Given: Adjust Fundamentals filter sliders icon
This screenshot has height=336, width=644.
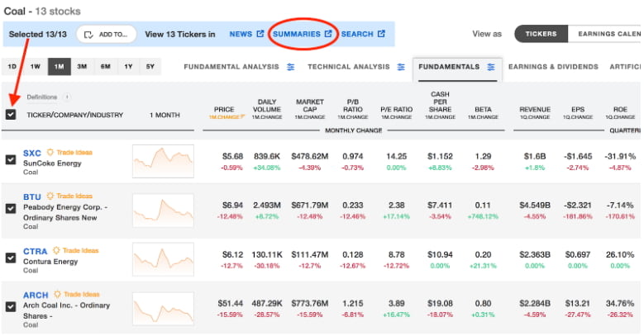Looking at the screenshot, I should (491, 67).
